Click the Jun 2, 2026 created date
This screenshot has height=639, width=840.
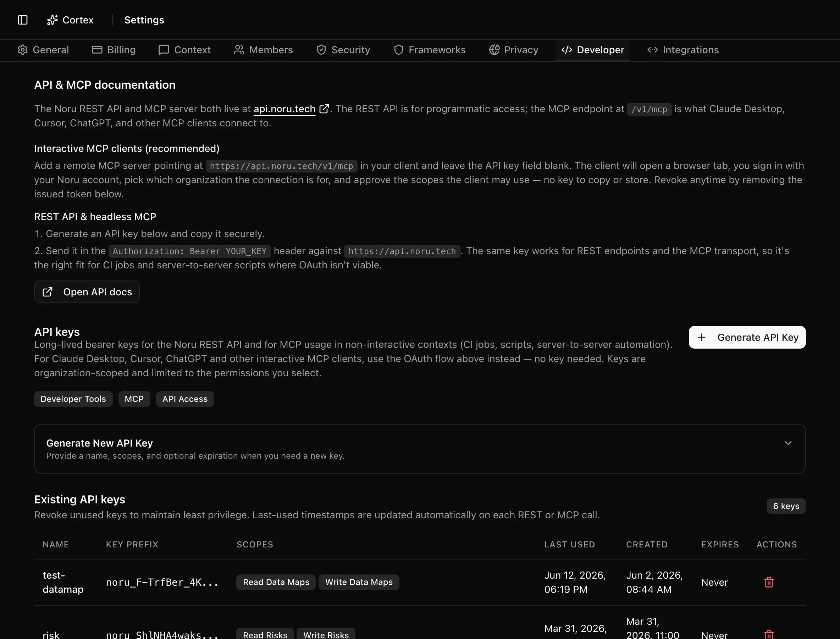[654, 582]
